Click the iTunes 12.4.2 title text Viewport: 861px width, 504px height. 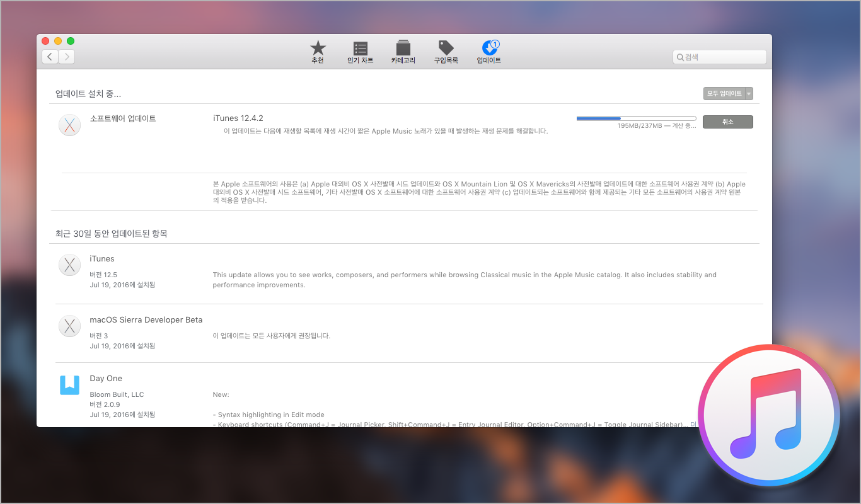tap(238, 118)
